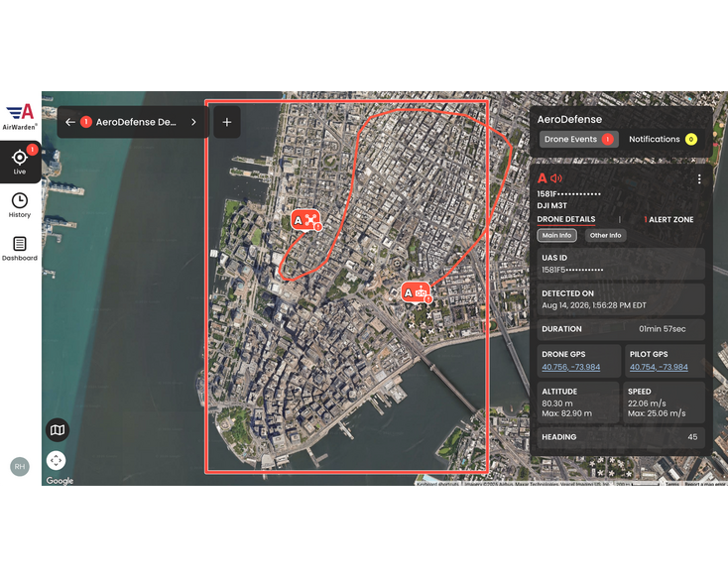Open the three-dot drone options menu

coord(699,179)
